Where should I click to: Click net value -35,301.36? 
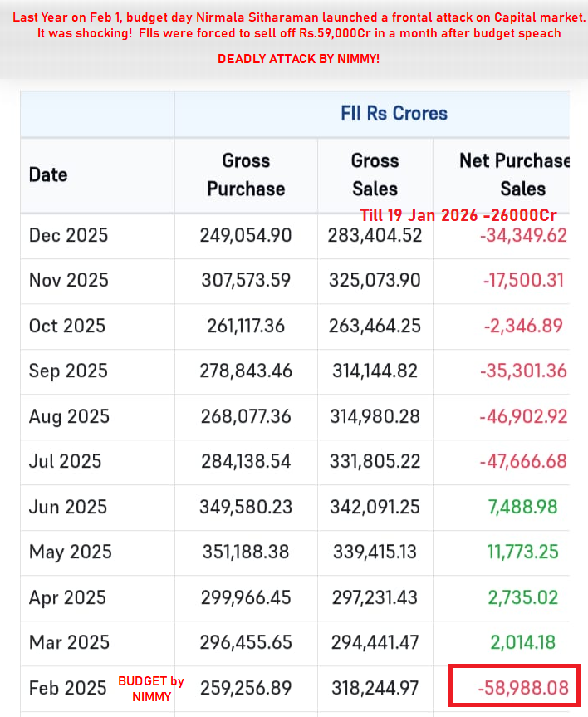[x=523, y=371]
